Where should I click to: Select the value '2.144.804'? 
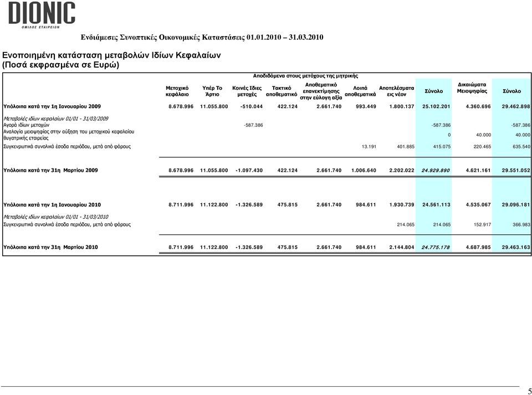click(x=402, y=247)
